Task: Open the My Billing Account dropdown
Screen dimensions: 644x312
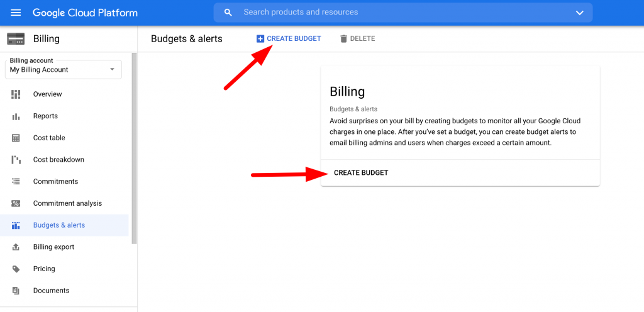Action: pos(64,69)
